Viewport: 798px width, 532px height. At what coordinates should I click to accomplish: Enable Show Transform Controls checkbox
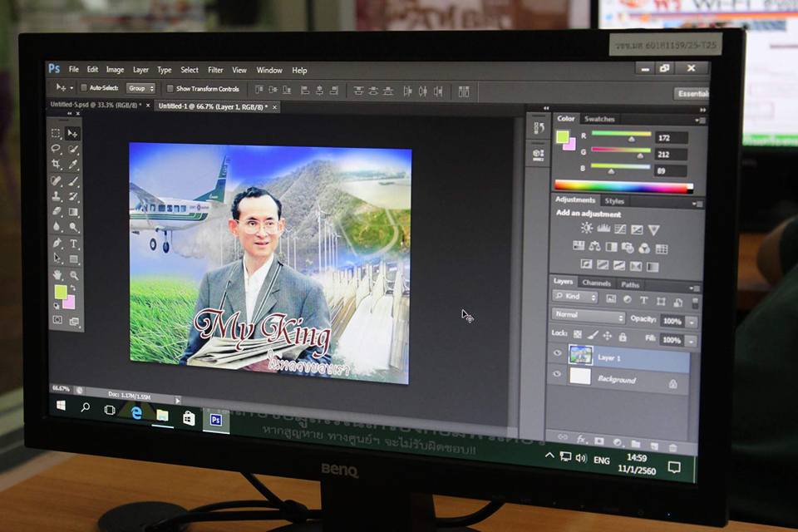point(170,89)
